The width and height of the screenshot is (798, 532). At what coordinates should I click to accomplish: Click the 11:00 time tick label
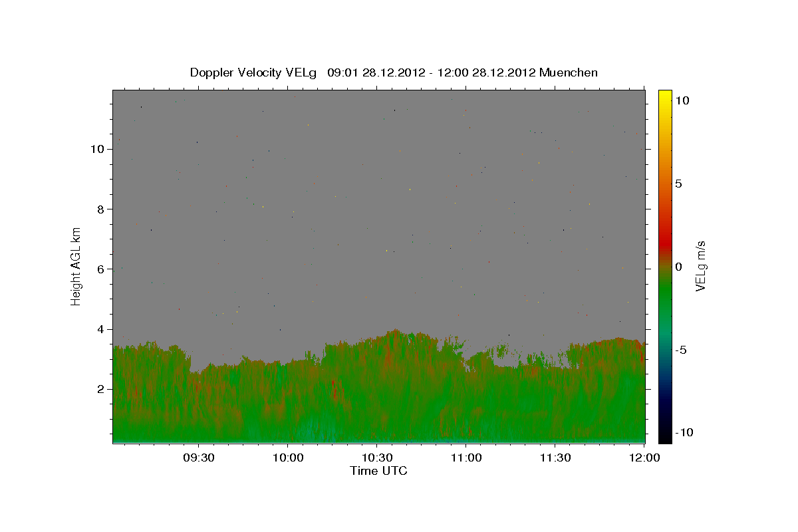[465, 458]
